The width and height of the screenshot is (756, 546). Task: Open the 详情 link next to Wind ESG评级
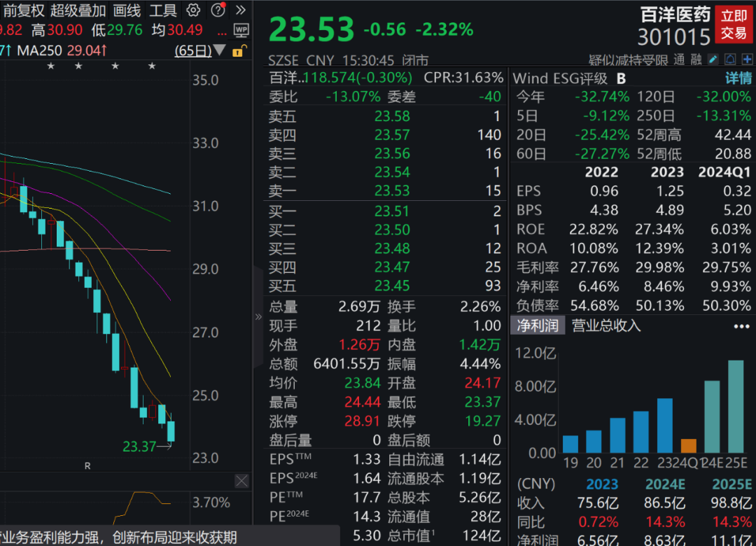[x=738, y=78]
